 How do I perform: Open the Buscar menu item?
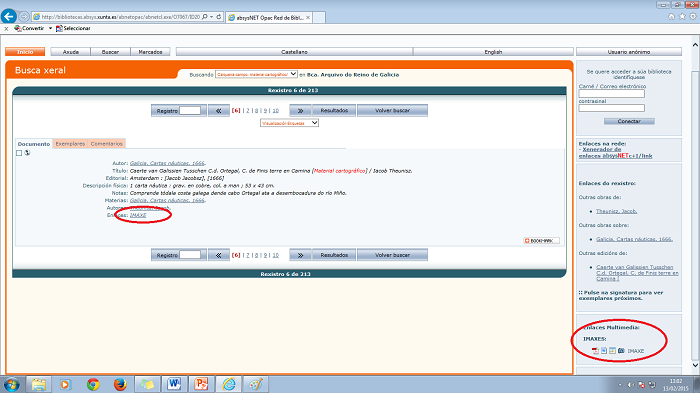point(110,52)
